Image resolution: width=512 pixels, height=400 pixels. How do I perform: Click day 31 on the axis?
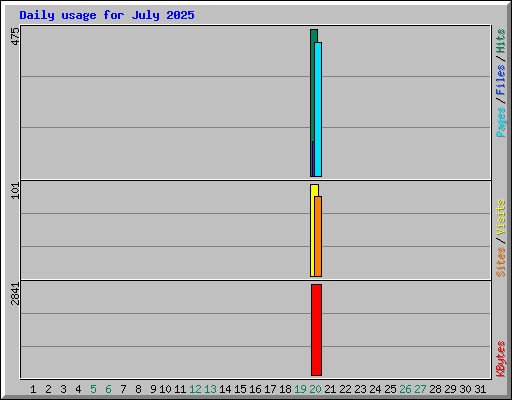(x=480, y=389)
